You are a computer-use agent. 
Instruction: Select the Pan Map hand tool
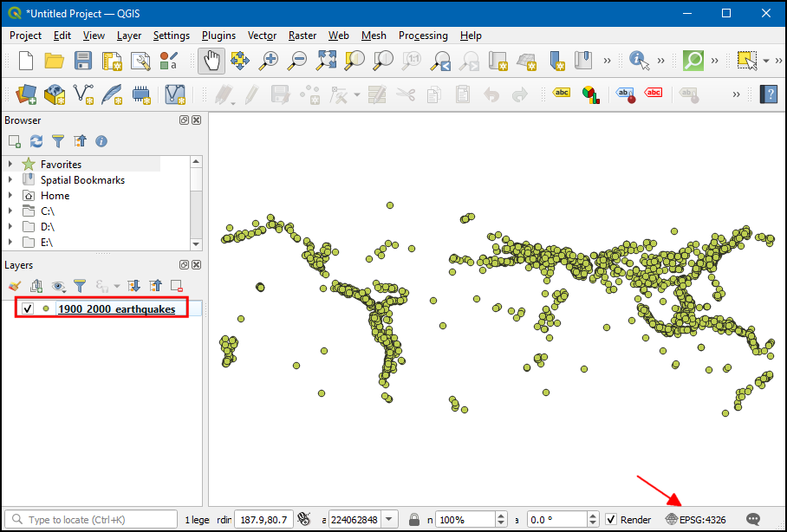tap(211, 61)
